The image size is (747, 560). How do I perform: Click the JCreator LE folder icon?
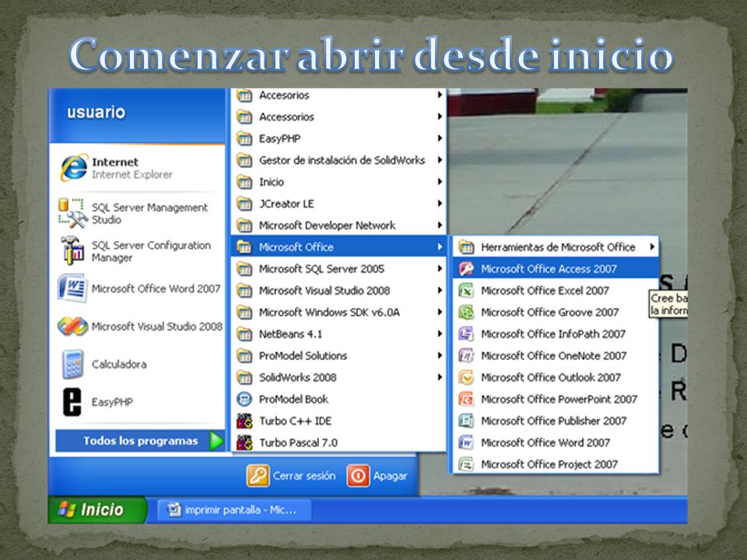pyautogui.click(x=244, y=204)
